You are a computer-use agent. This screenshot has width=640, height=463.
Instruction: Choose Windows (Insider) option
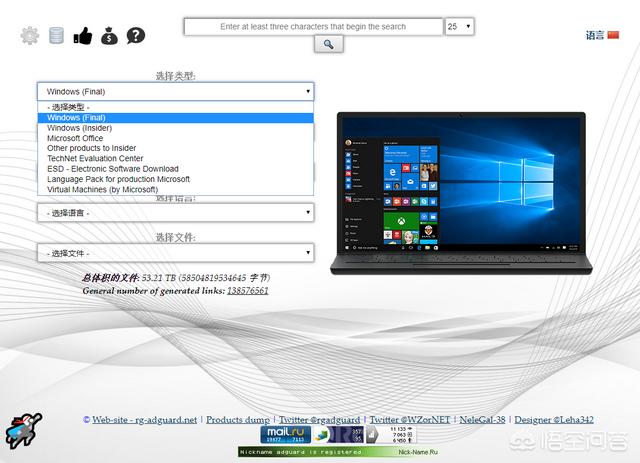pyautogui.click(x=176, y=128)
